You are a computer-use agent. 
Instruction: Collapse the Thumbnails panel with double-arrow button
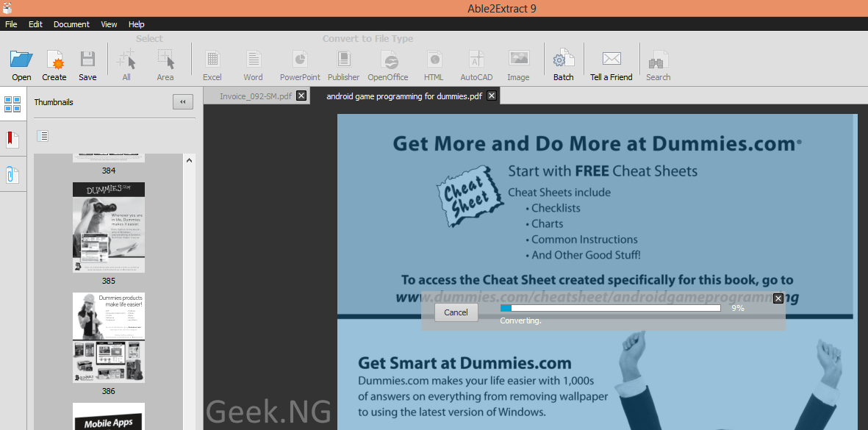pos(183,102)
